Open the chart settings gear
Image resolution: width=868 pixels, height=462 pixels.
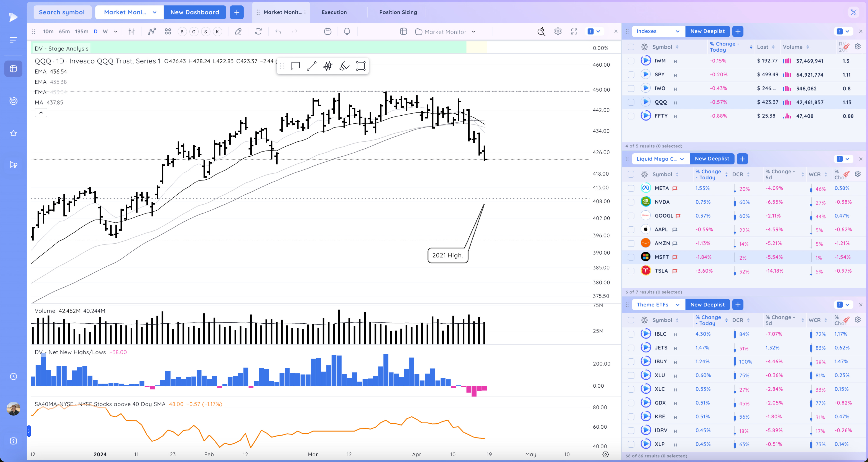558,31
